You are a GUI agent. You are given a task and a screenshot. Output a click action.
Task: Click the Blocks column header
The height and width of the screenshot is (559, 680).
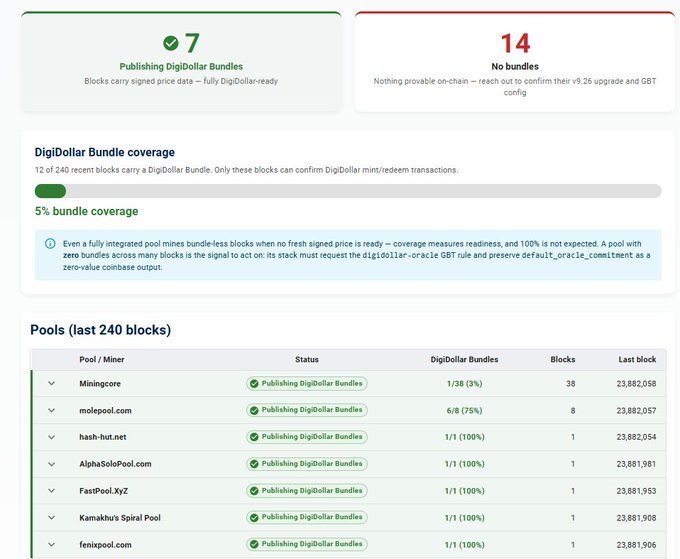[562, 360]
